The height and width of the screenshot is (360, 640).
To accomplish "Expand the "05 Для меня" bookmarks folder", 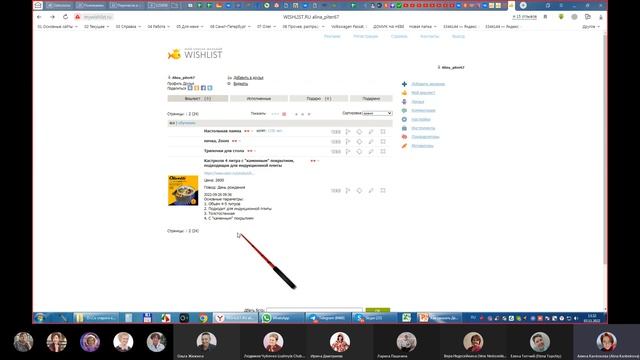I will (189, 27).
